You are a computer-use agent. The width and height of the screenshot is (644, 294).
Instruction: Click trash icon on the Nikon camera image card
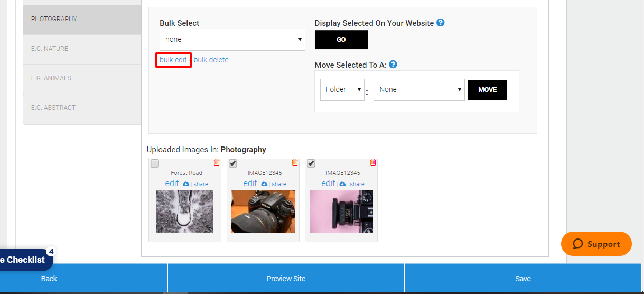pyautogui.click(x=295, y=162)
